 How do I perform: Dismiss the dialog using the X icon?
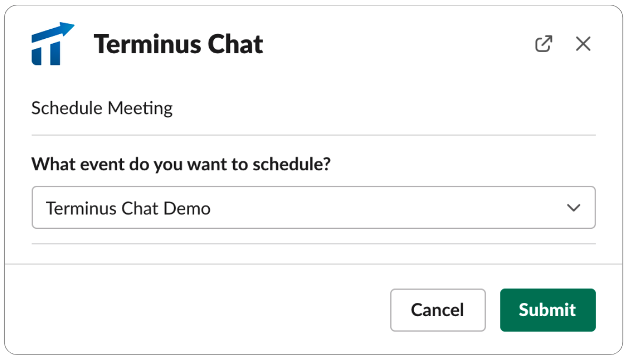(583, 44)
